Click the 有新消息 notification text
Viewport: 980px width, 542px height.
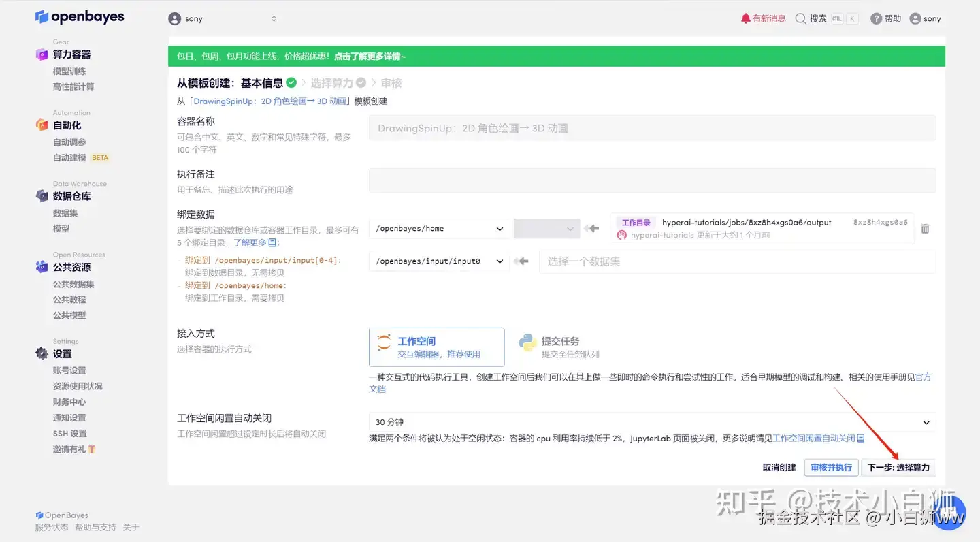(x=769, y=18)
